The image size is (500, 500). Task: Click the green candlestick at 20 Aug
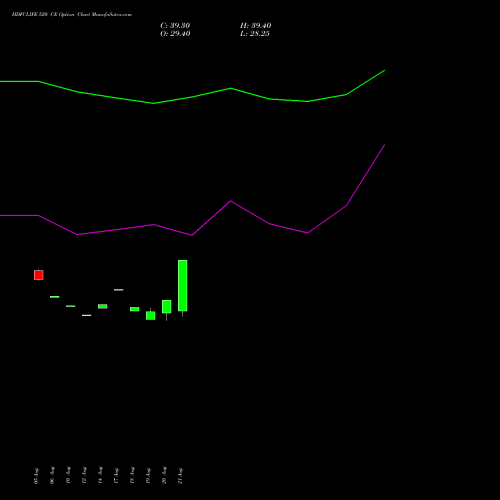[x=167, y=307]
